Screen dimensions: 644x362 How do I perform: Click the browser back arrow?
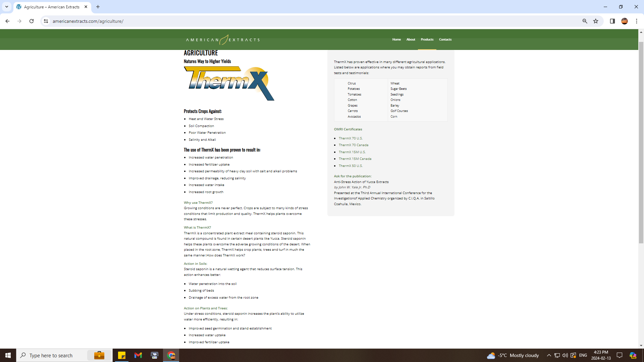[x=7, y=21]
